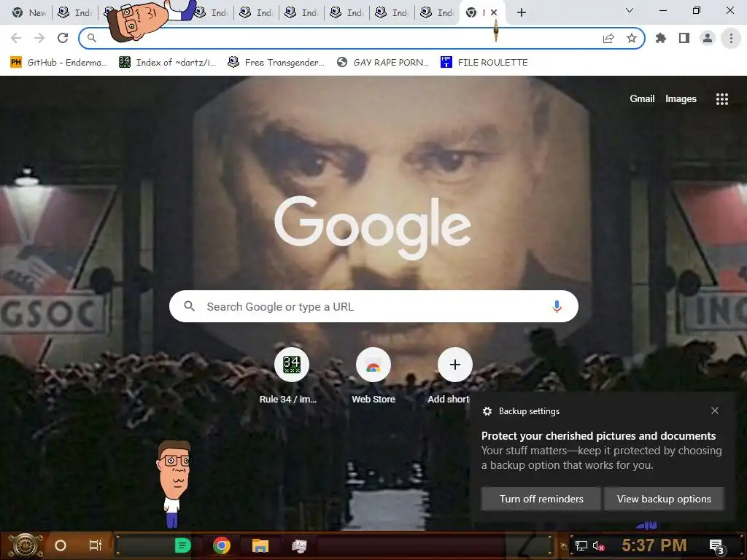Open the paper-like app icon on taskbar

(299, 545)
